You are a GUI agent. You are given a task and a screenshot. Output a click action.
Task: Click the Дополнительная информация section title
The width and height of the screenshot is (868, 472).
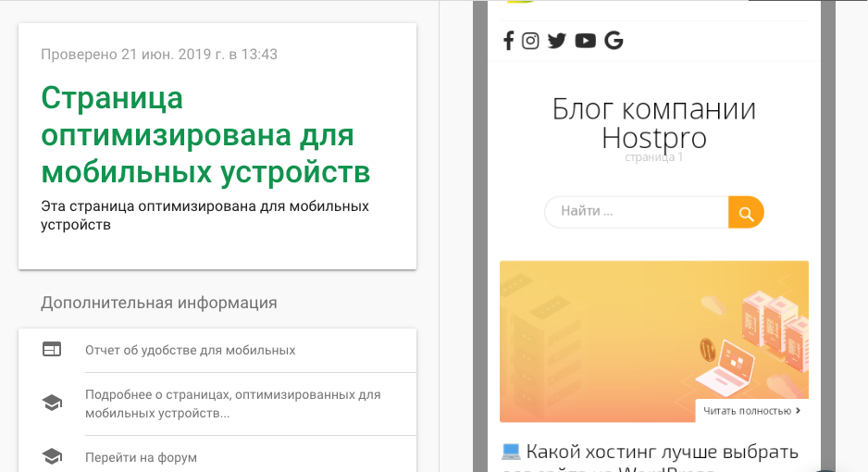[x=159, y=303]
